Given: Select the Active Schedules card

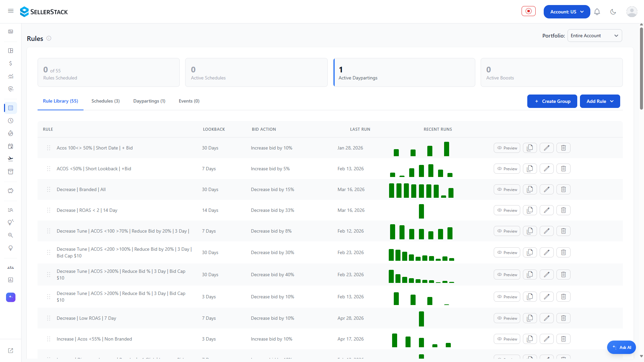Looking at the screenshot, I should click(256, 72).
